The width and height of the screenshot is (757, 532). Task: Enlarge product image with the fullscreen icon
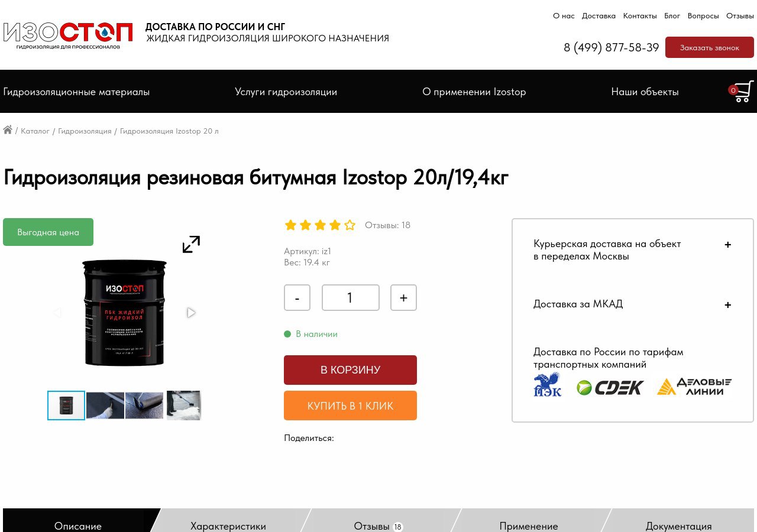(191, 244)
